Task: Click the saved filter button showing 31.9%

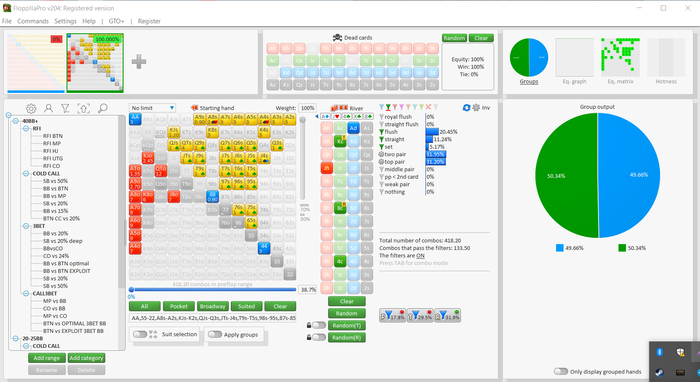Action: pyautogui.click(x=447, y=316)
